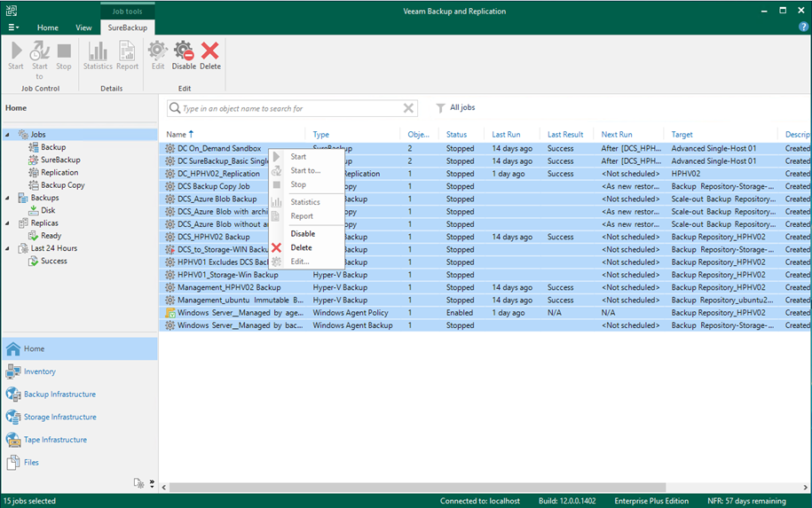Select the Management_HPHV02 Backup job

(x=485, y=287)
